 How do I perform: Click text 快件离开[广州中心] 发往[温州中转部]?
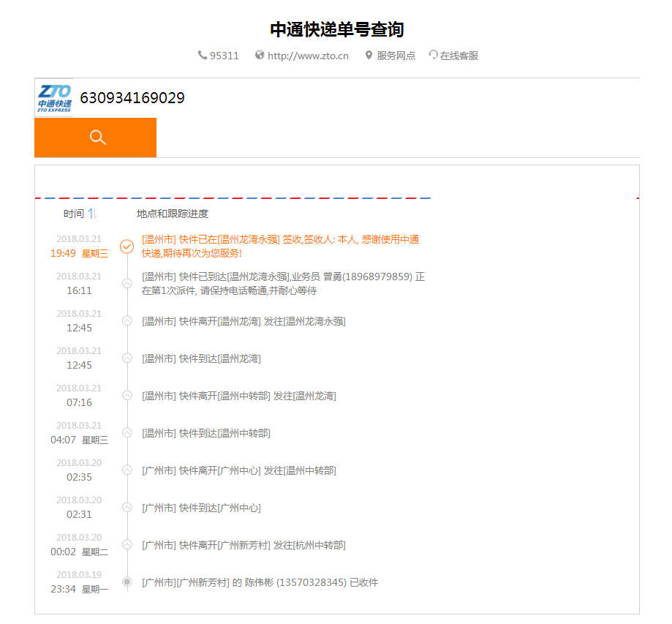pyautogui.click(x=257, y=470)
